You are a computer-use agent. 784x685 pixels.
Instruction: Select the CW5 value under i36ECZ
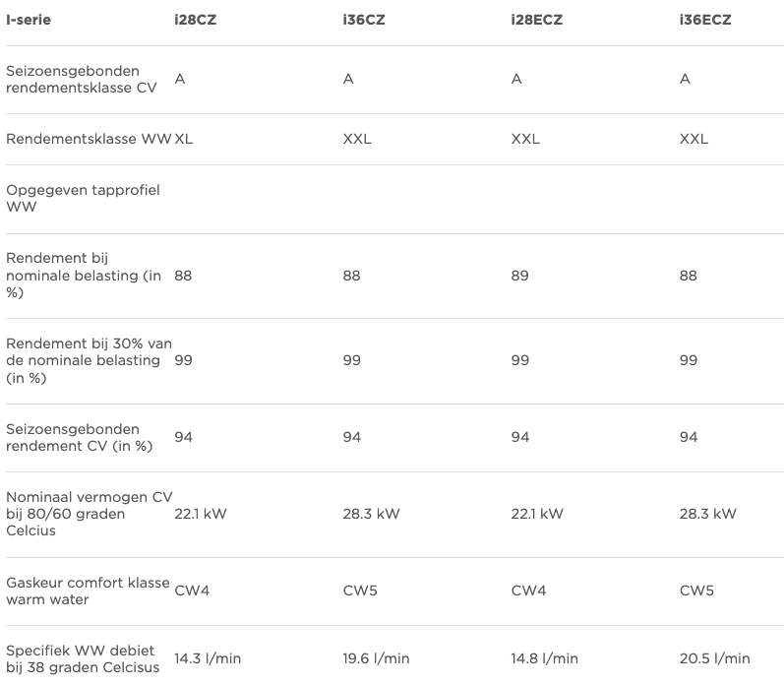click(x=696, y=591)
